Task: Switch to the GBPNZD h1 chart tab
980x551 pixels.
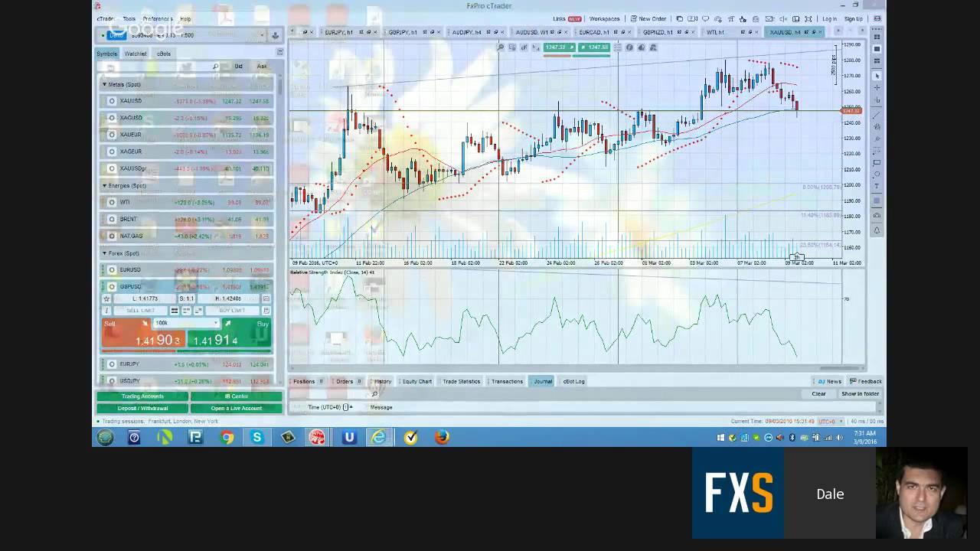Action: [670, 32]
